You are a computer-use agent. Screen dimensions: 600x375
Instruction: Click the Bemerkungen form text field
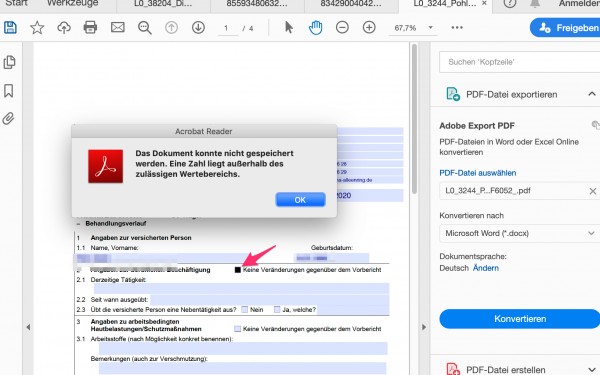[243, 368]
